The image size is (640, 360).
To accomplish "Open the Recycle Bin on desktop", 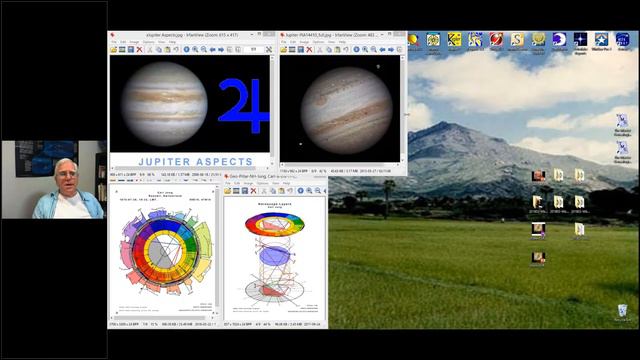I will [622, 311].
